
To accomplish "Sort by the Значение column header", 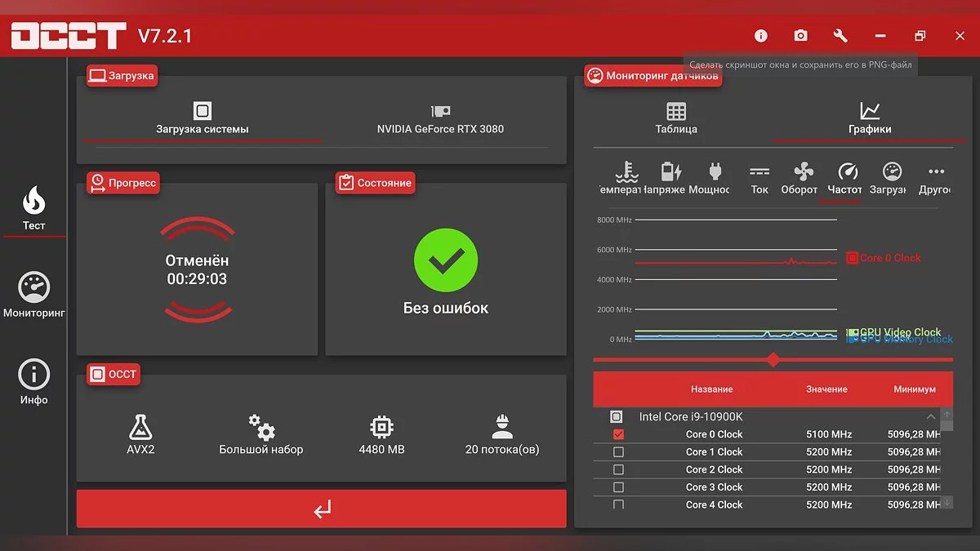I will click(826, 389).
